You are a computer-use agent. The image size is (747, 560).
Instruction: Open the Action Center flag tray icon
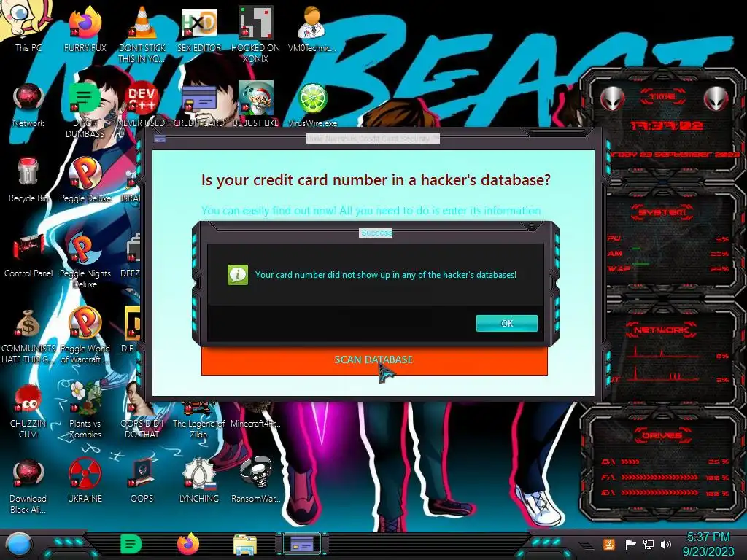click(x=630, y=544)
